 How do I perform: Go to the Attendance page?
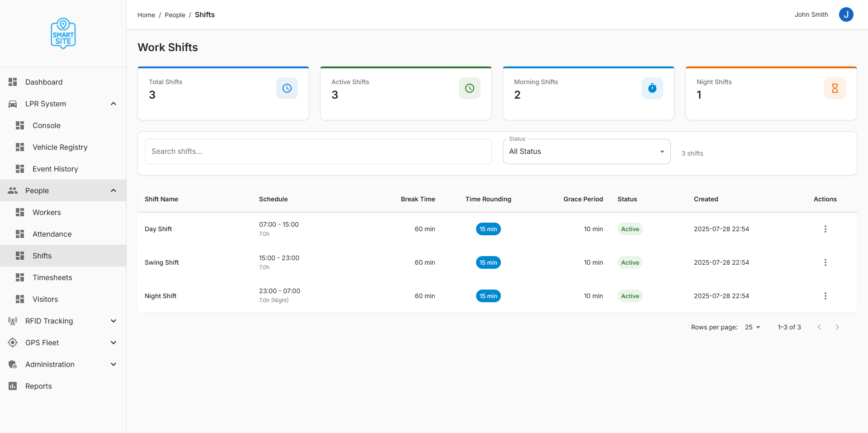[52, 234]
